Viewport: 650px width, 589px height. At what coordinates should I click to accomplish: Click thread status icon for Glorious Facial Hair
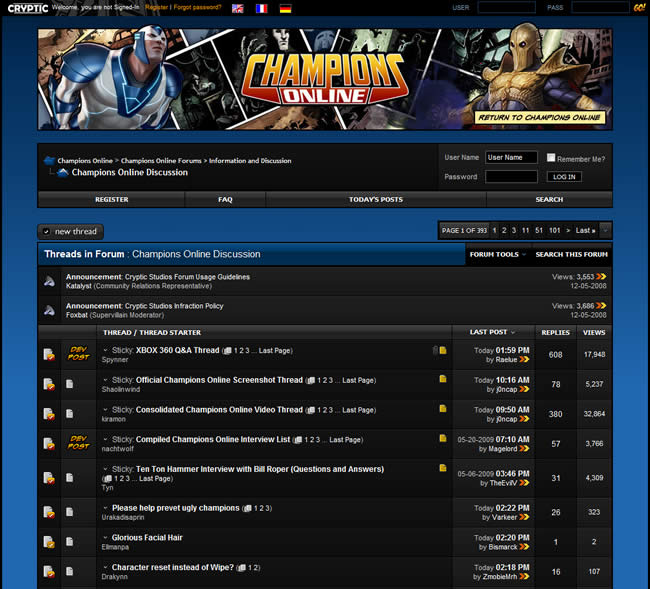click(x=49, y=542)
